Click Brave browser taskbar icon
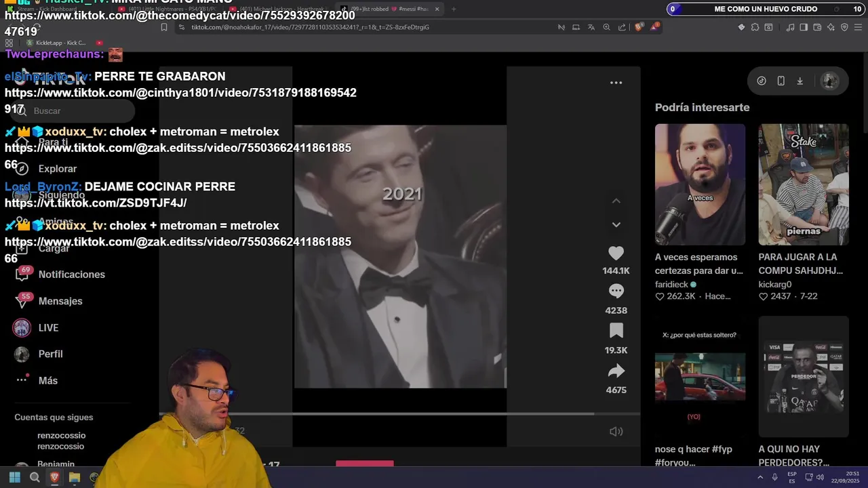This screenshot has height=488, width=868. pos(54,477)
